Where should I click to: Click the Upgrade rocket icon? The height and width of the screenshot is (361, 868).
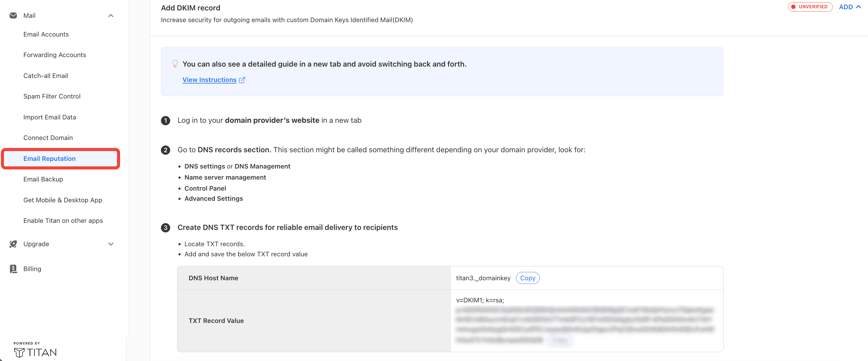click(x=13, y=244)
